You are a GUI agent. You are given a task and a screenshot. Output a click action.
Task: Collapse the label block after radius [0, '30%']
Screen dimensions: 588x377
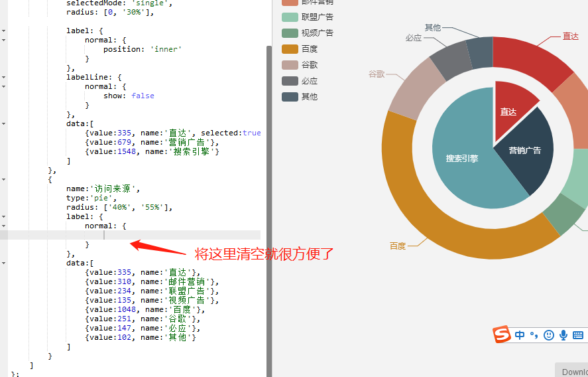4,31
